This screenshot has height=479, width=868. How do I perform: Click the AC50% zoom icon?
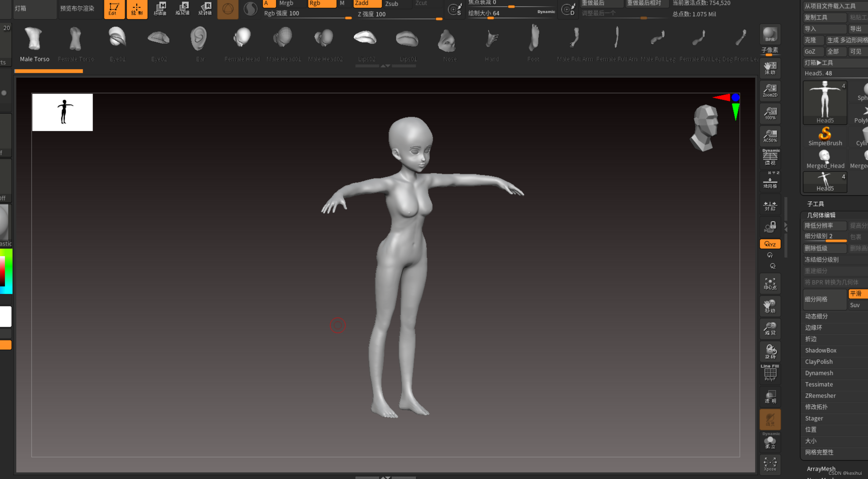pyautogui.click(x=770, y=136)
